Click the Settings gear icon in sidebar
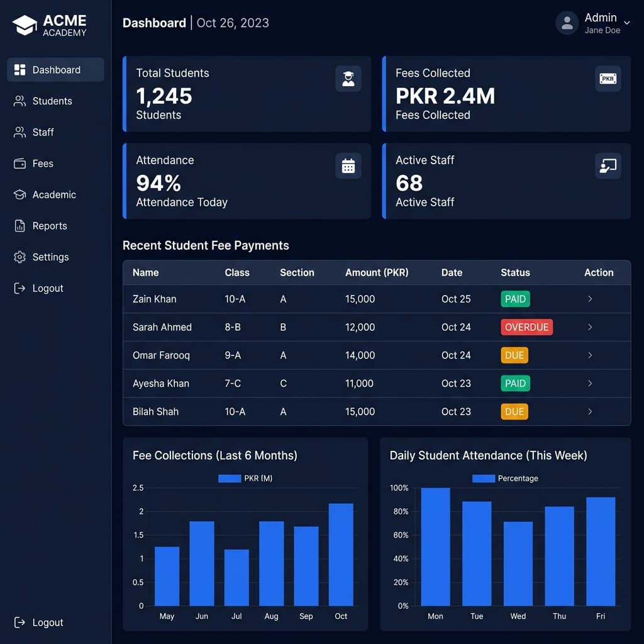Screen dimensions: 644x644 click(19, 257)
